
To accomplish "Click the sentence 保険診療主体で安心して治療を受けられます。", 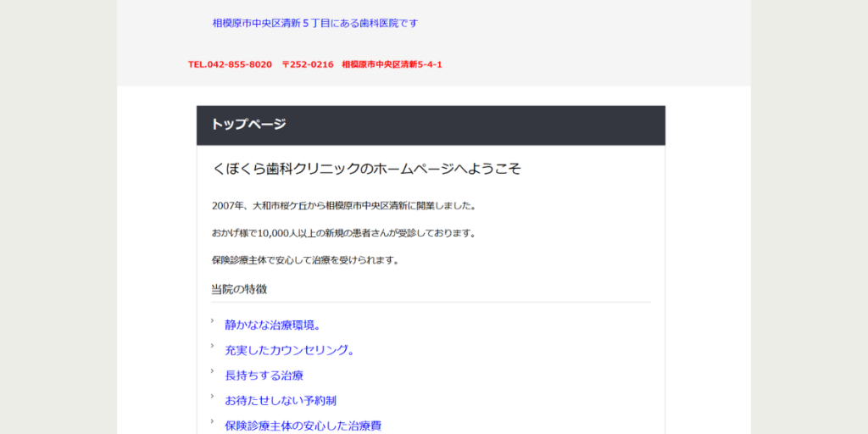I will [305, 260].
